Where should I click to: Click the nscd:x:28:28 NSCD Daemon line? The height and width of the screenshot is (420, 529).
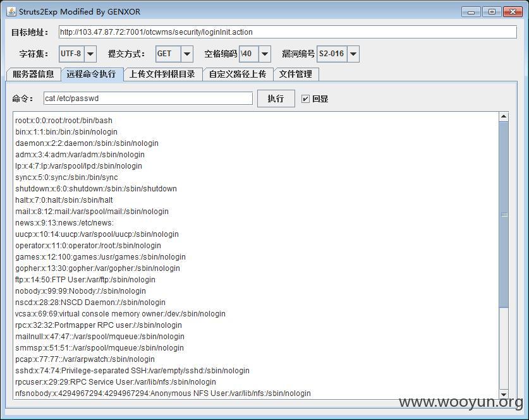coord(90,303)
